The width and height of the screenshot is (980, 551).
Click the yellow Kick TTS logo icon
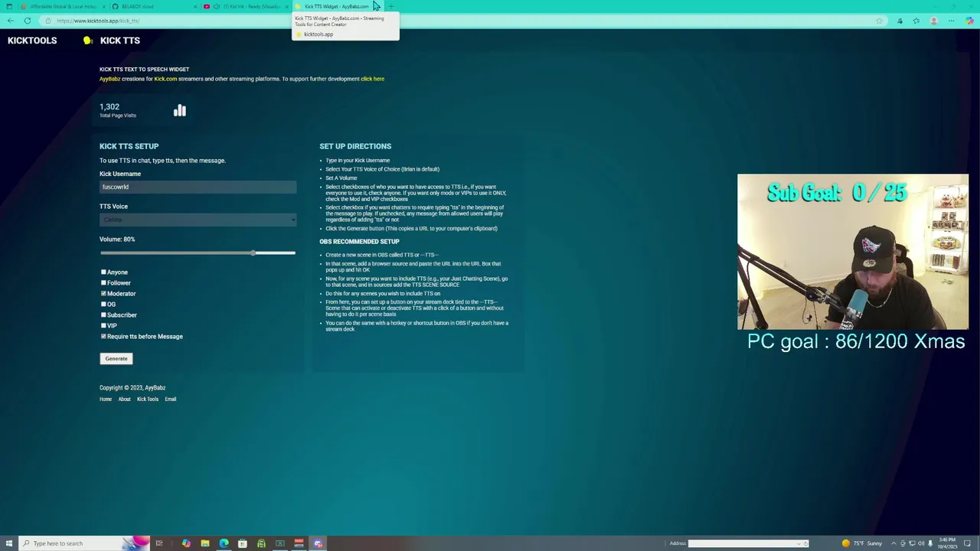click(x=88, y=41)
